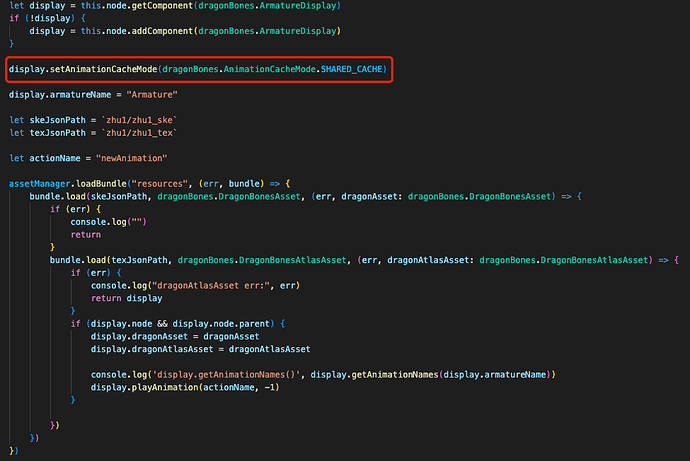Click 'bundle.load(skeJsonPath' call
This screenshot has width=690, height=461.
click(x=88, y=197)
